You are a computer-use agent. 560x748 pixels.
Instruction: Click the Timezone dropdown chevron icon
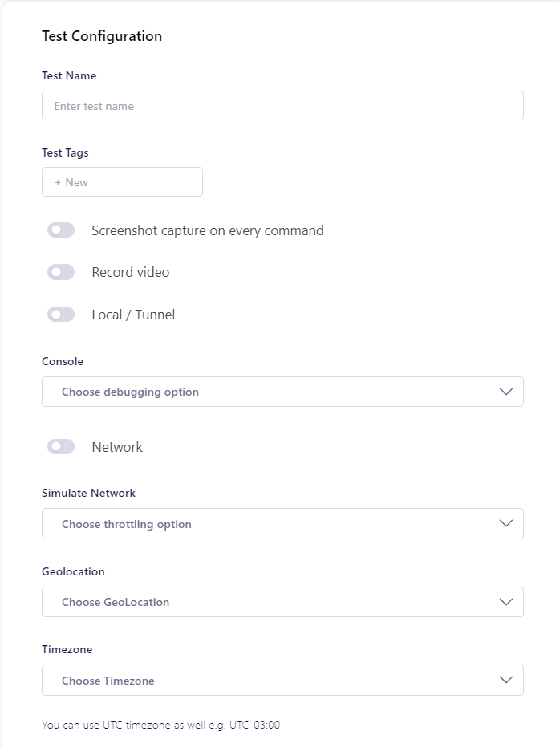[505, 679]
